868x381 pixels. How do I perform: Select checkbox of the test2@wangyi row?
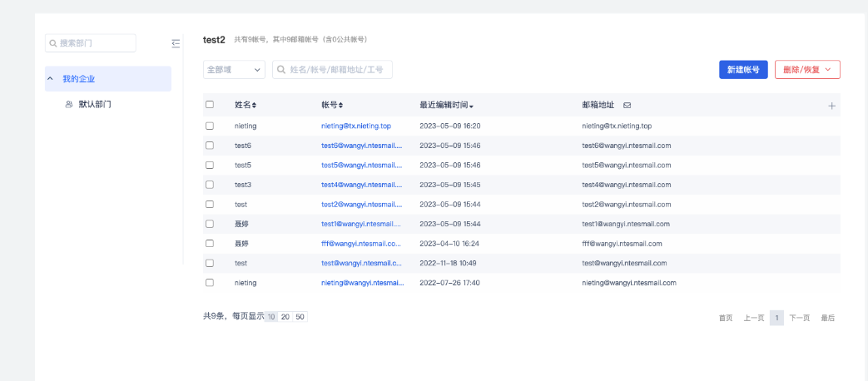[x=210, y=204]
